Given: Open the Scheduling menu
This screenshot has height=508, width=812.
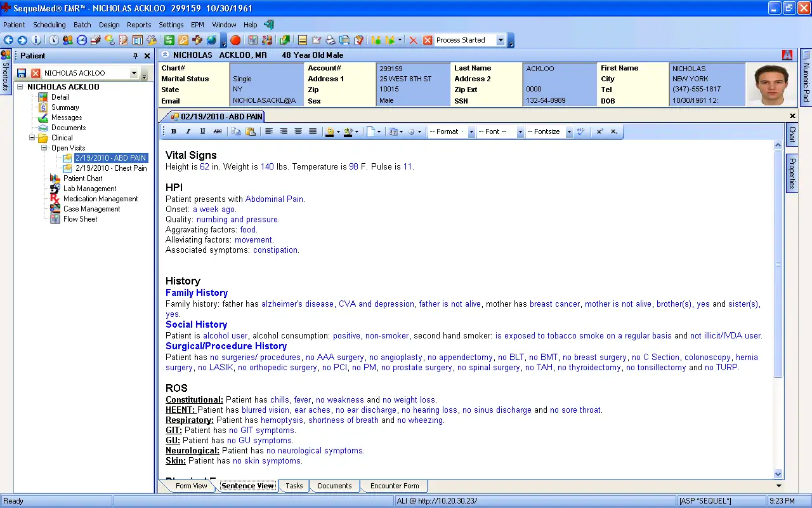Looking at the screenshot, I should pyautogui.click(x=49, y=24).
